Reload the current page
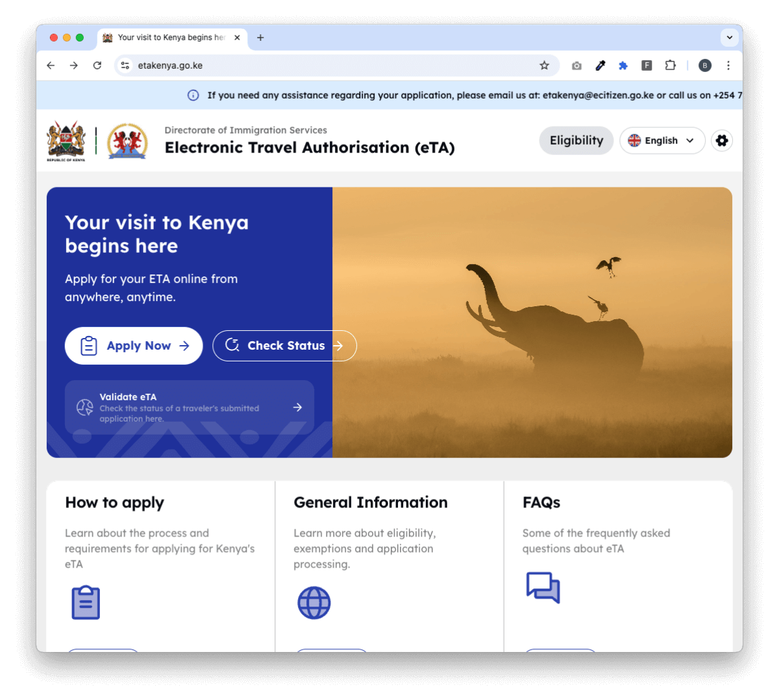This screenshot has width=779, height=700. [x=97, y=66]
